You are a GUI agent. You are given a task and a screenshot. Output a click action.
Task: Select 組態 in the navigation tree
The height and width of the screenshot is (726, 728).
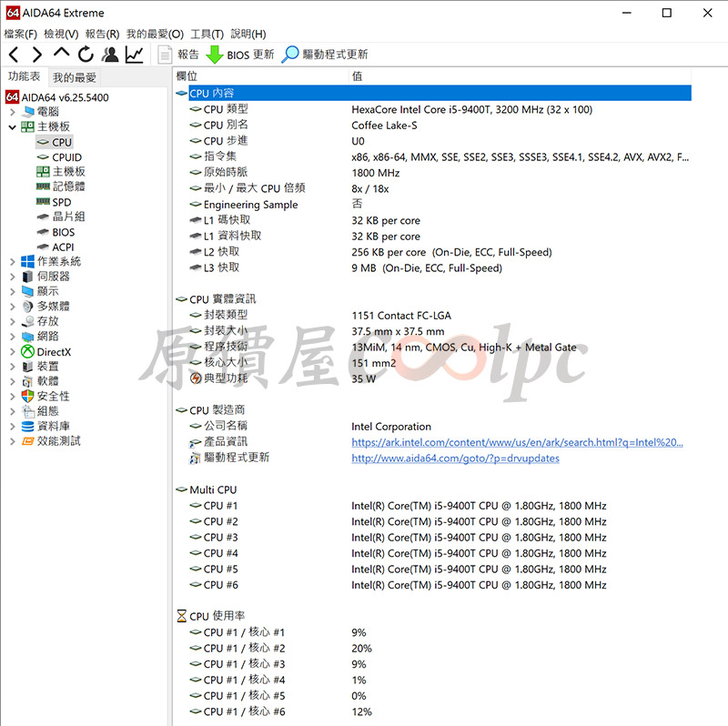pyautogui.click(x=48, y=411)
